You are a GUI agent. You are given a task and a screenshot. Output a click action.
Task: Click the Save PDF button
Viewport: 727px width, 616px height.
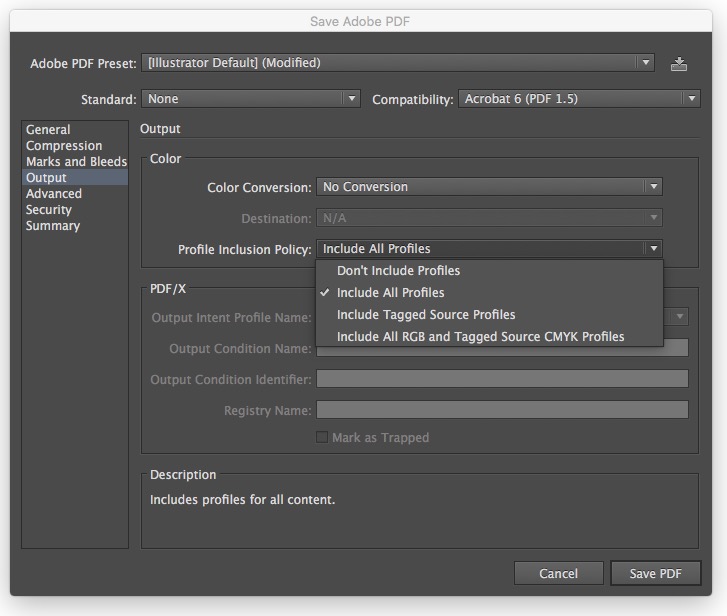656,573
